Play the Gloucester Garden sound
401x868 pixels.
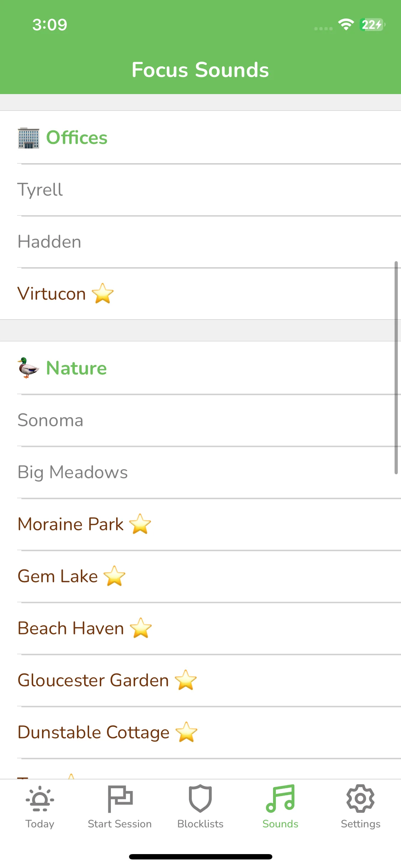coord(200,681)
